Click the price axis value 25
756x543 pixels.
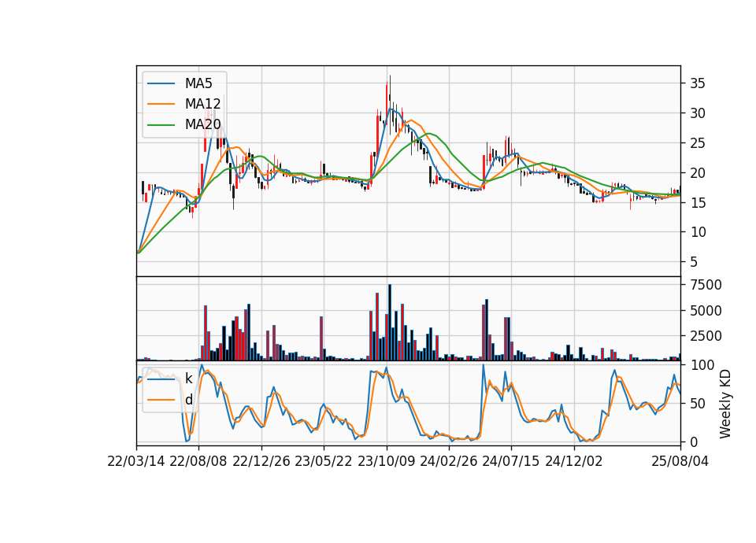point(698,143)
